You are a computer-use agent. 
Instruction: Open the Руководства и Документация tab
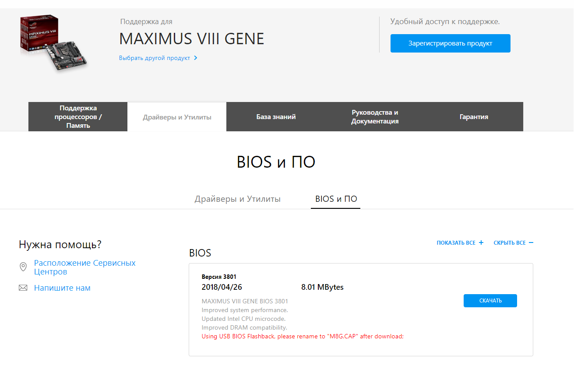(375, 117)
